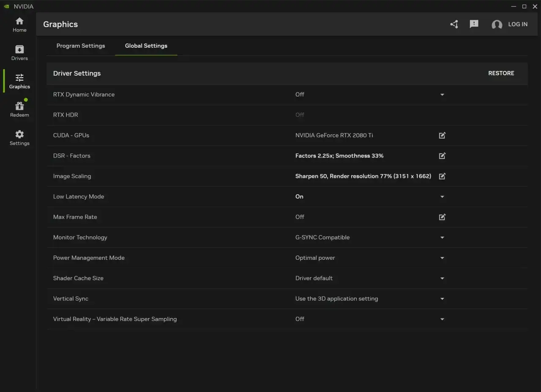Click the Optimal power value

[x=315, y=258]
